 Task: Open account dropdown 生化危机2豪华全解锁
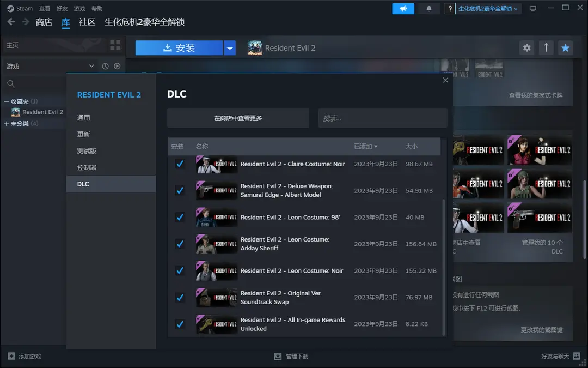488,9
